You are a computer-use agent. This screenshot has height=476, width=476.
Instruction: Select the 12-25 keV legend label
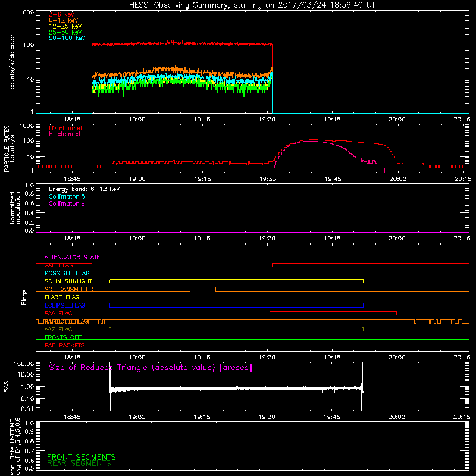(x=65, y=26)
